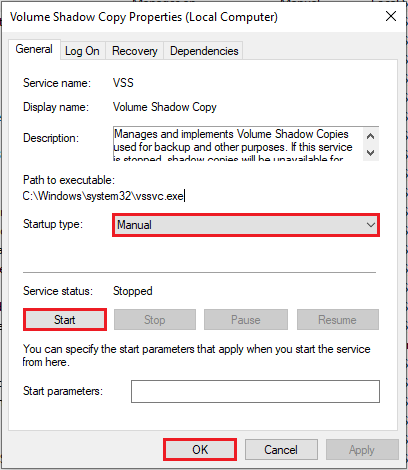Switch to the Log On tab
Image resolution: width=408 pixels, height=470 pixels.
tap(82, 51)
